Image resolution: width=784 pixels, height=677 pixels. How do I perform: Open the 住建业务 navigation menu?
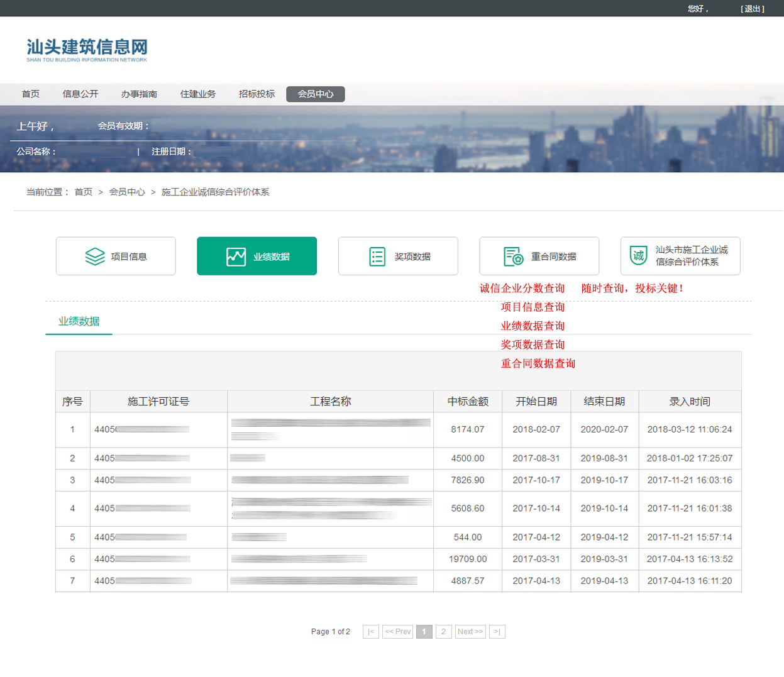[x=197, y=94]
